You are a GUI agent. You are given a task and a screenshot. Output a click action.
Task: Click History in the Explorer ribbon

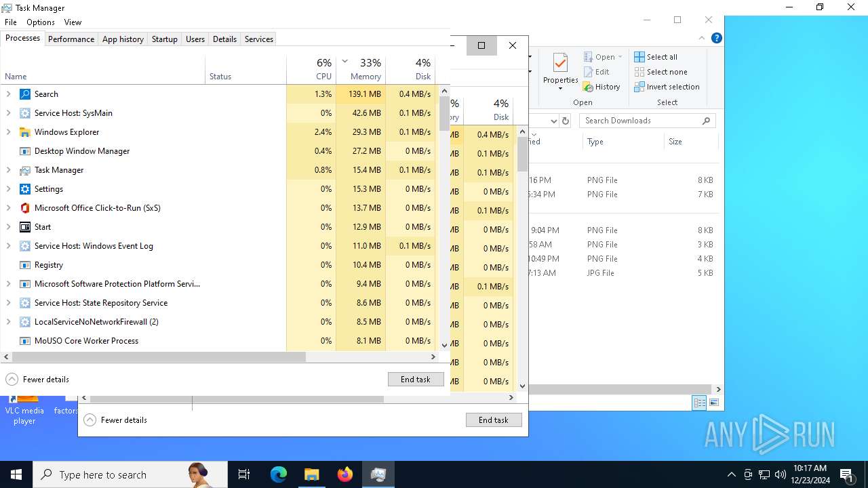[601, 87]
